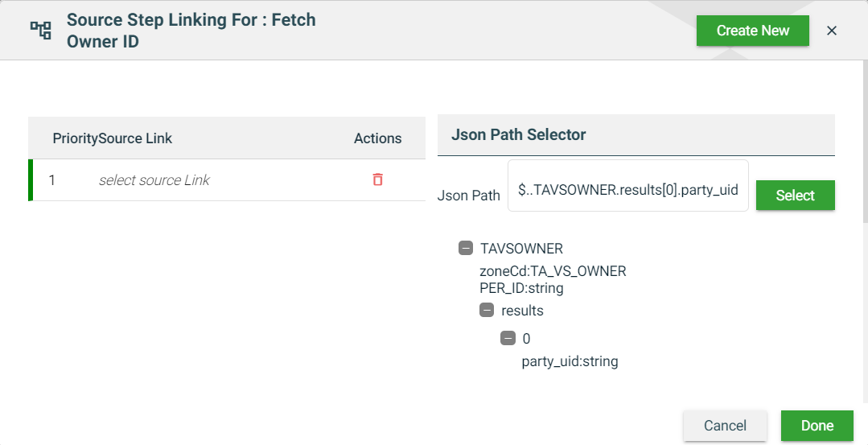Choose the zoneCd:TA_VS_OWNER entry
The image size is (868, 445).
553,271
